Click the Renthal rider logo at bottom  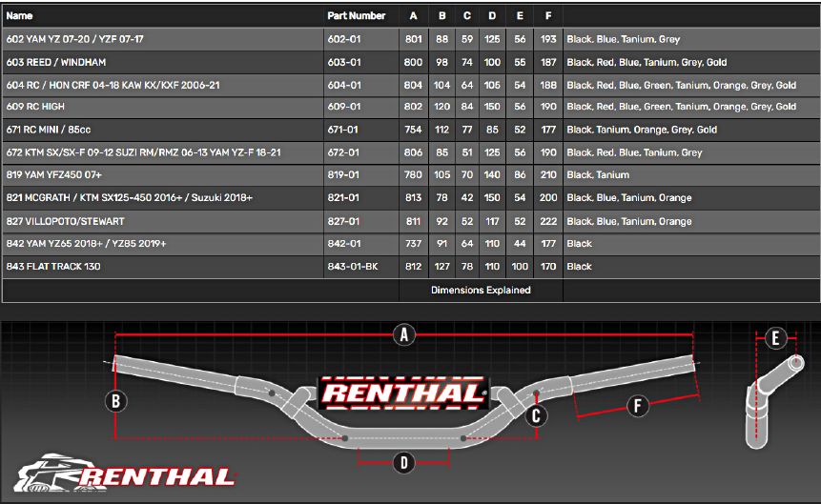pyautogui.click(x=125, y=474)
